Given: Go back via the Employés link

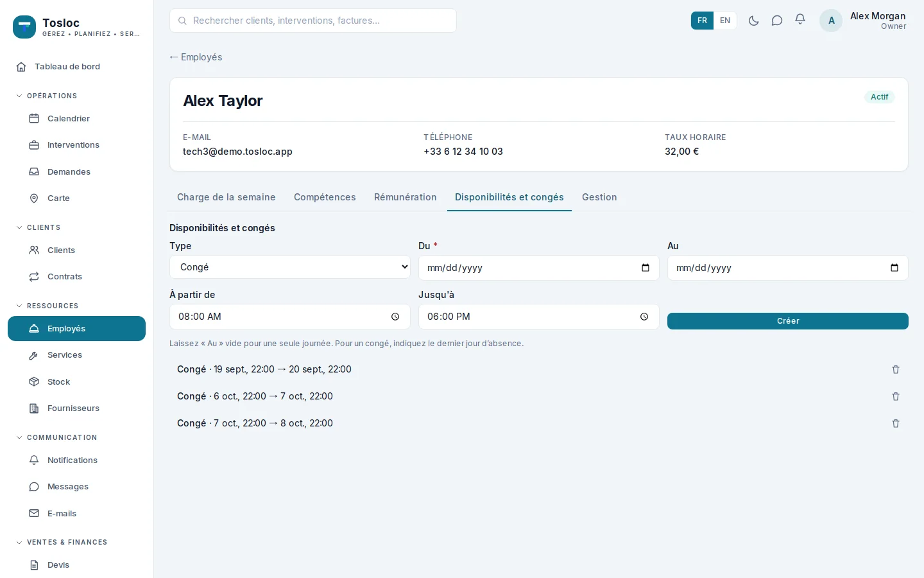Looking at the screenshot, I should [196, 57].
